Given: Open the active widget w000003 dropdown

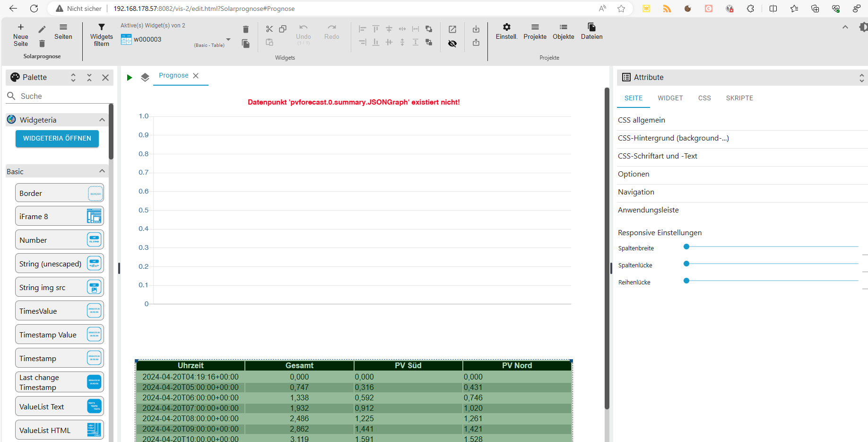Looking at the screenshot, I should [x=176, y=39].
